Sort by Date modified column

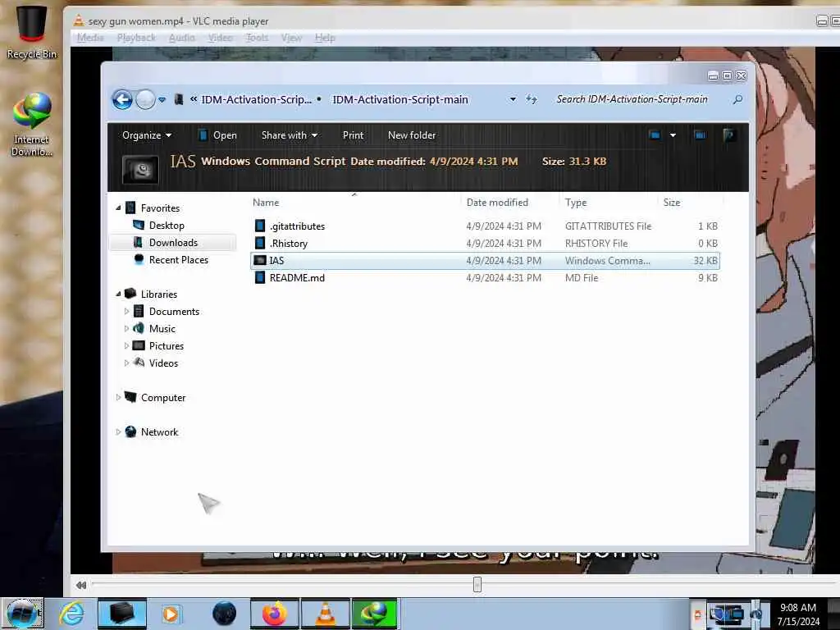pyautogui.click(x=497, y=203)
